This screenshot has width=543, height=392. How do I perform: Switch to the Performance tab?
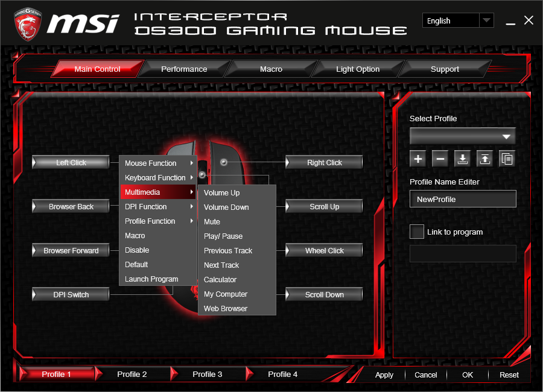coord(184,69)
